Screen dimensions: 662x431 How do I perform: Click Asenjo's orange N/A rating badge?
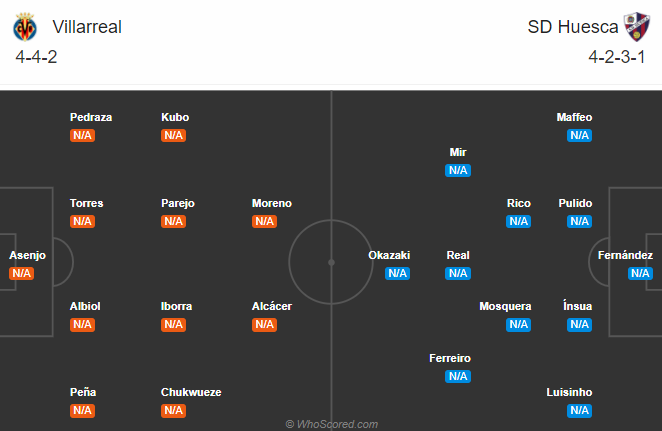pyautogui.click(x=22, y=274)
